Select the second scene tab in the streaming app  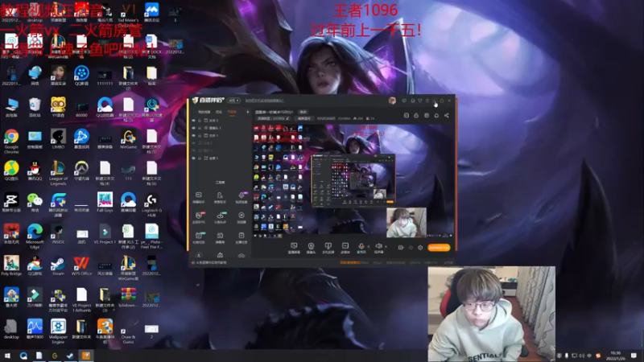click(x=219, y=112)
